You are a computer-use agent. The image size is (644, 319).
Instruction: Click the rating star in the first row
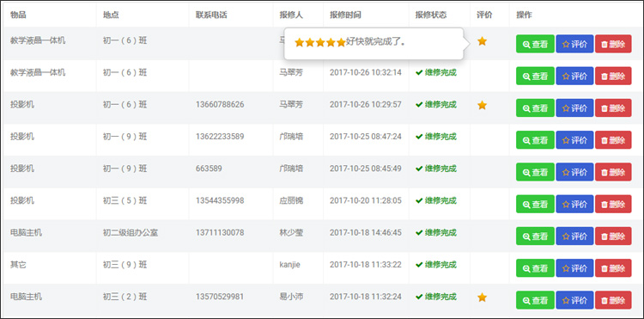pos(483,41)
